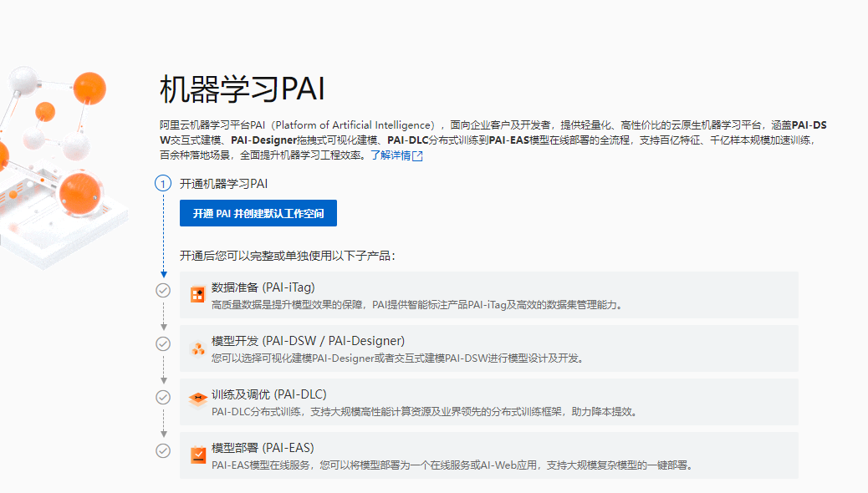Click the check circle beside 训练及调优

click(163, 397)
